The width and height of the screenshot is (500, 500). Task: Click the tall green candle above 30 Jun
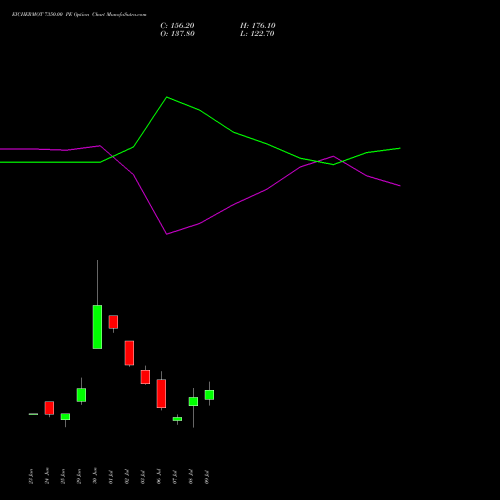click(x=97, y=327)
